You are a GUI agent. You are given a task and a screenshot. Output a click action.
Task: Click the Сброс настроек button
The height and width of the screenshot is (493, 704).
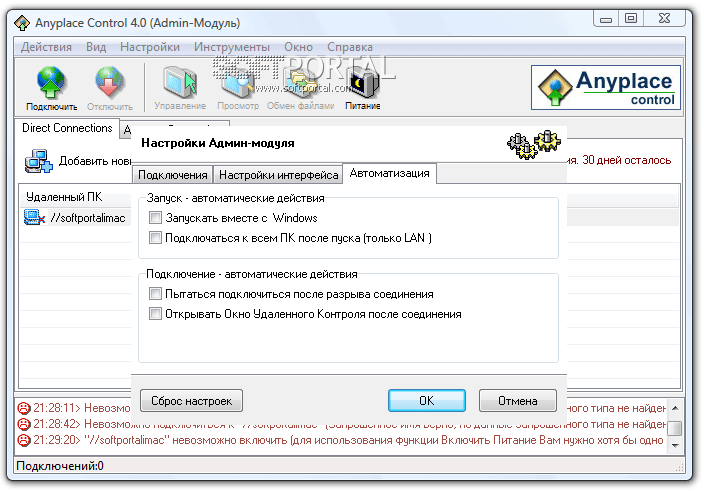[191, 401]
